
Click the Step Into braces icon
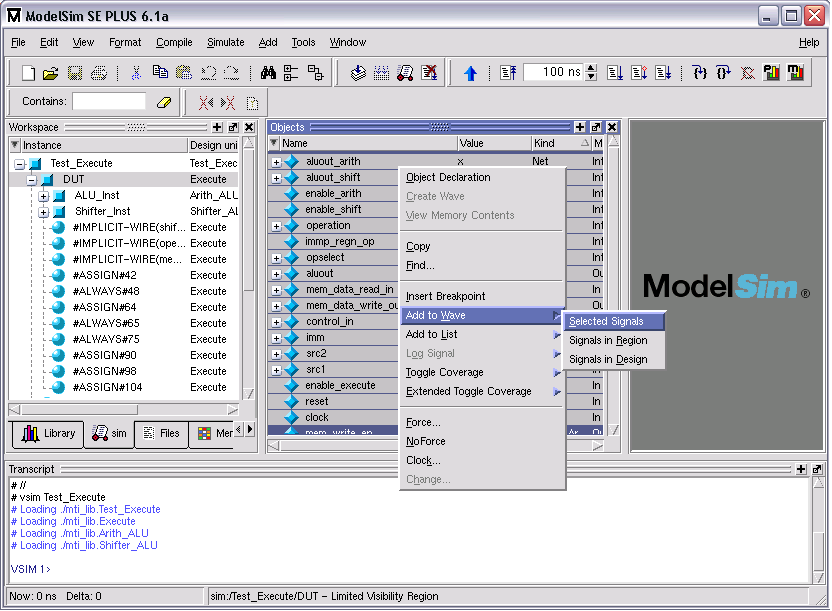click(x=700, y=73)
